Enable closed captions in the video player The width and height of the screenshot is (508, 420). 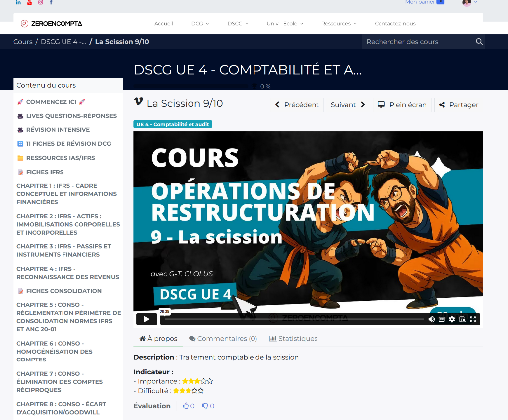tap(442, 319)
